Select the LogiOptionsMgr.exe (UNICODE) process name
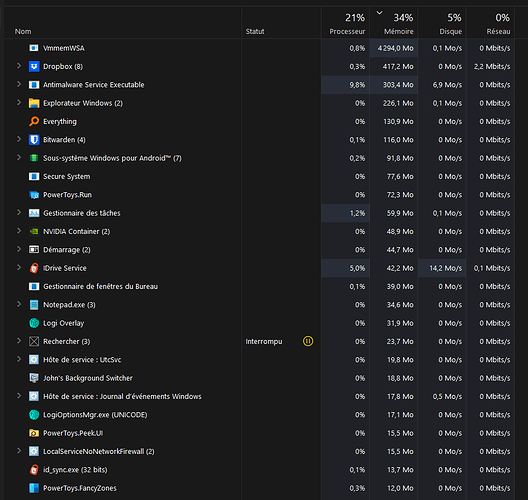Image resolution: width=528 pixels, height=500 pixels. tap(95, 414)
